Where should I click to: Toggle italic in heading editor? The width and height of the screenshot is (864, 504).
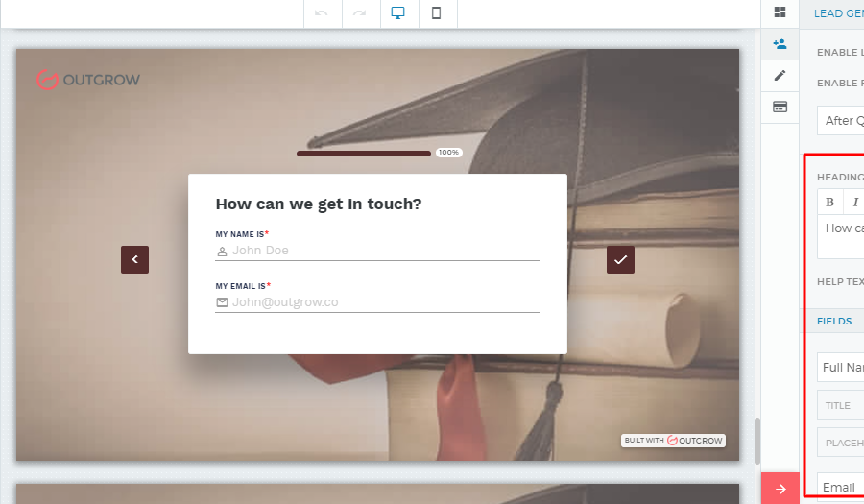[854, 202]
